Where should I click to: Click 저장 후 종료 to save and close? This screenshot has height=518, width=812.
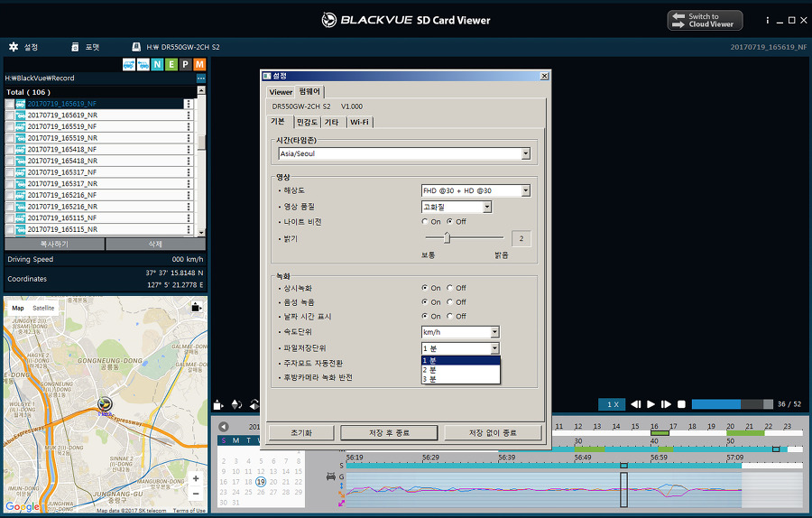[389, 433]
